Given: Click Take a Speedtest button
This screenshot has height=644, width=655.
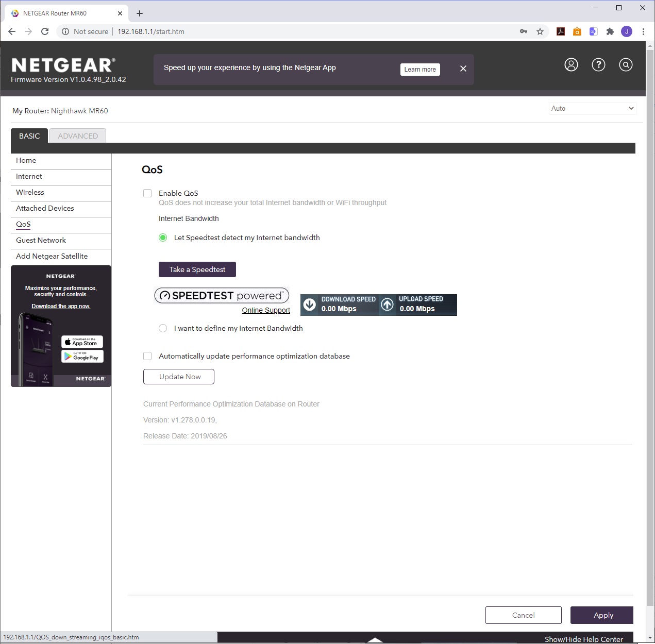Looking at the screenshot, I should 197,269.
